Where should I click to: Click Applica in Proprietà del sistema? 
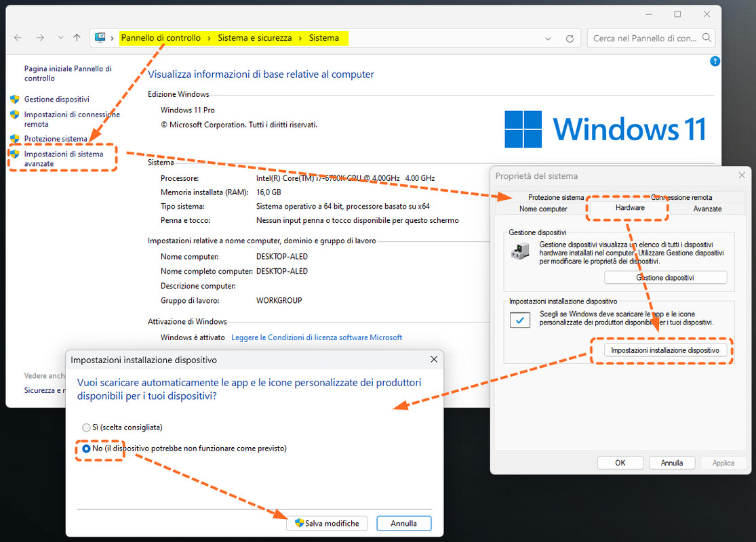tap(723, 463)
